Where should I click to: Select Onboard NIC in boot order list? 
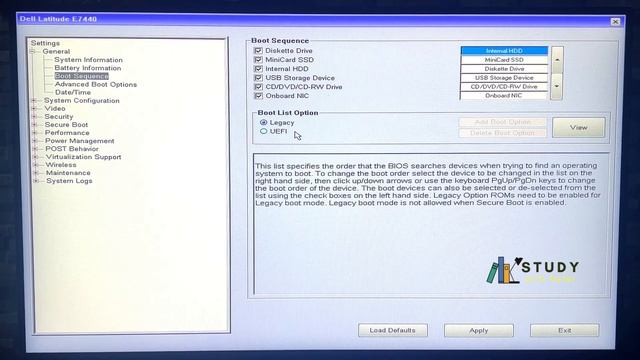tap(503, 96)
